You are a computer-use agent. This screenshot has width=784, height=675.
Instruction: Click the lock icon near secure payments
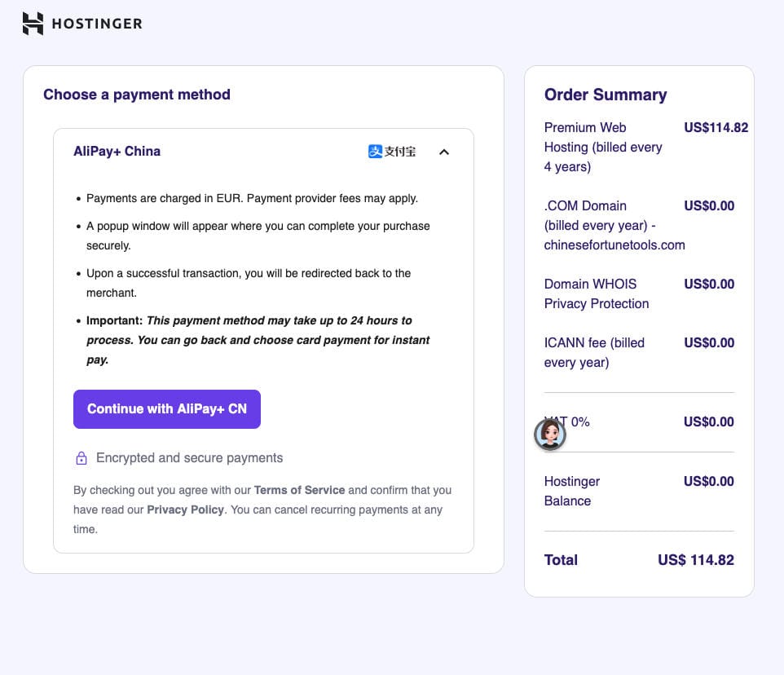coord(81,458)
